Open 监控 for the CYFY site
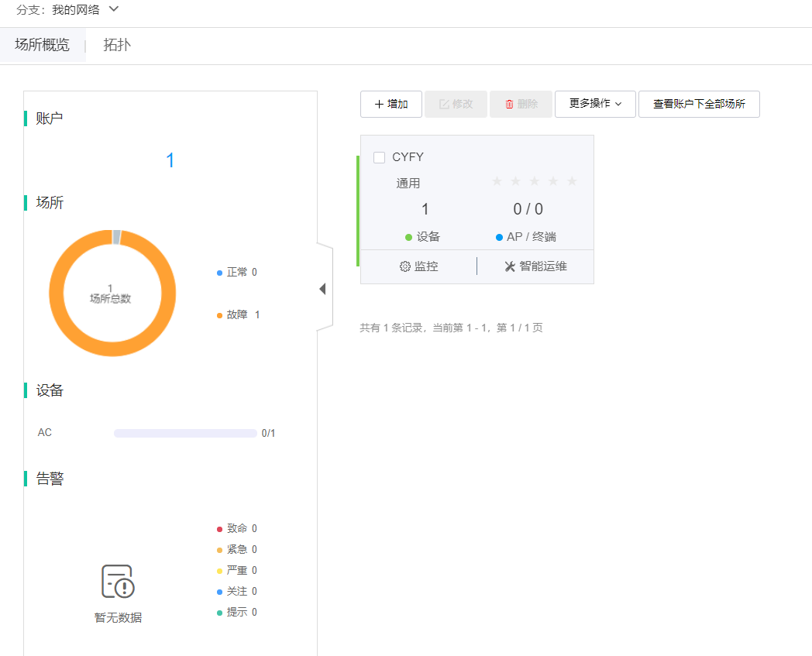This screenshot has height=656, width=812. point(419,266)
